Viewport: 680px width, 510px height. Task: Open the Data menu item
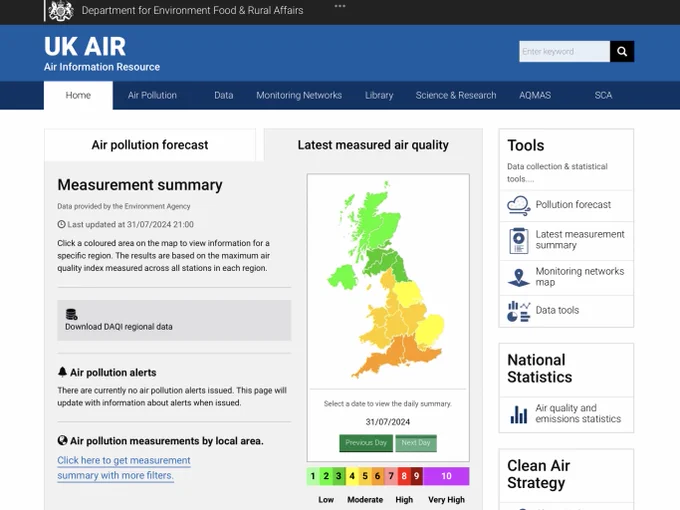point(224,95)
